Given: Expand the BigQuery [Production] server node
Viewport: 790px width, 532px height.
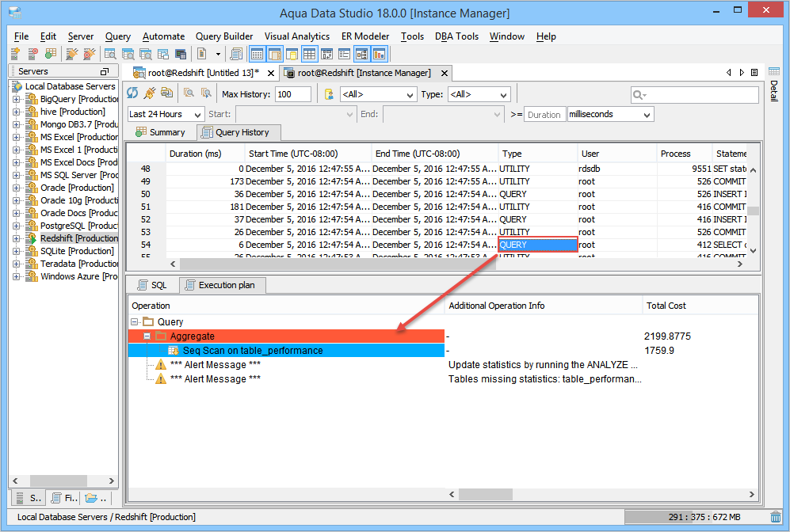Looking at the screenshot, I should (17, 99).
